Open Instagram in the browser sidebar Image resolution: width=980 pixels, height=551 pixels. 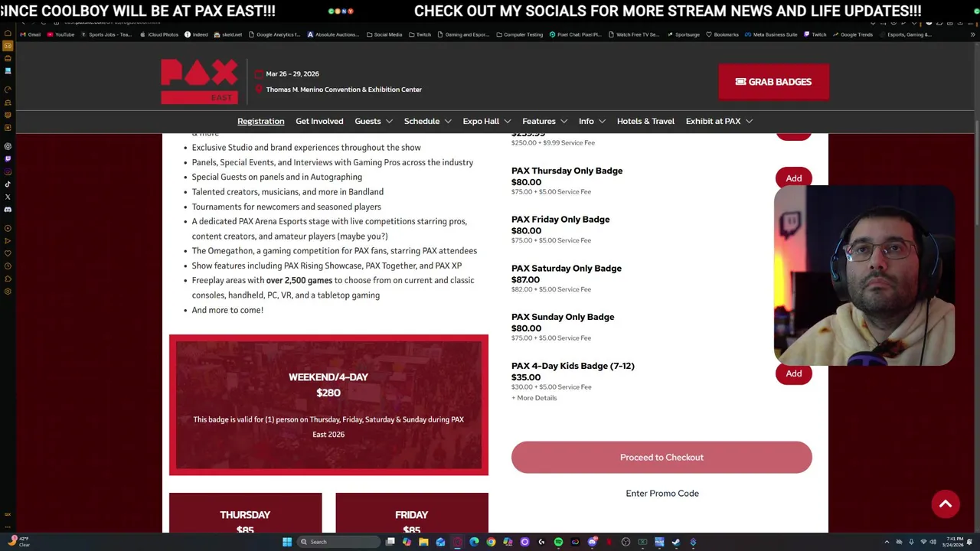pos(8,171)
